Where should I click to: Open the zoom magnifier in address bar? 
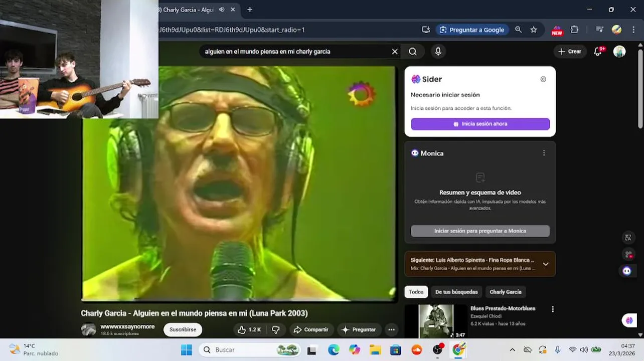518,30
